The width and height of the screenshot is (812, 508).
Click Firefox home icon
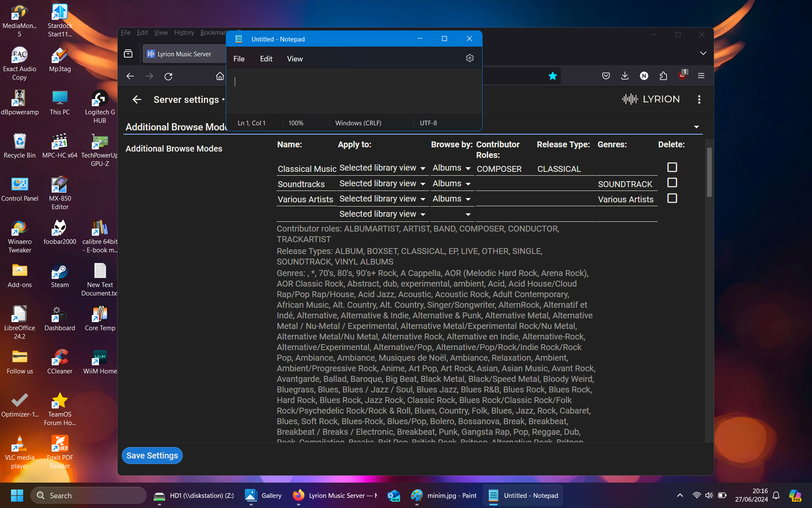point(220,76)
